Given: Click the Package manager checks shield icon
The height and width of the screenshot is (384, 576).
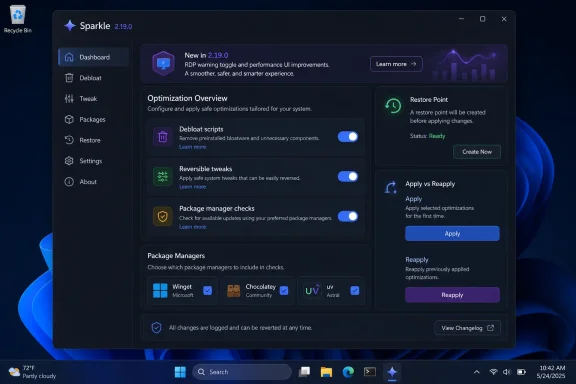Looking at the screenshot, I should click(163, 216).
